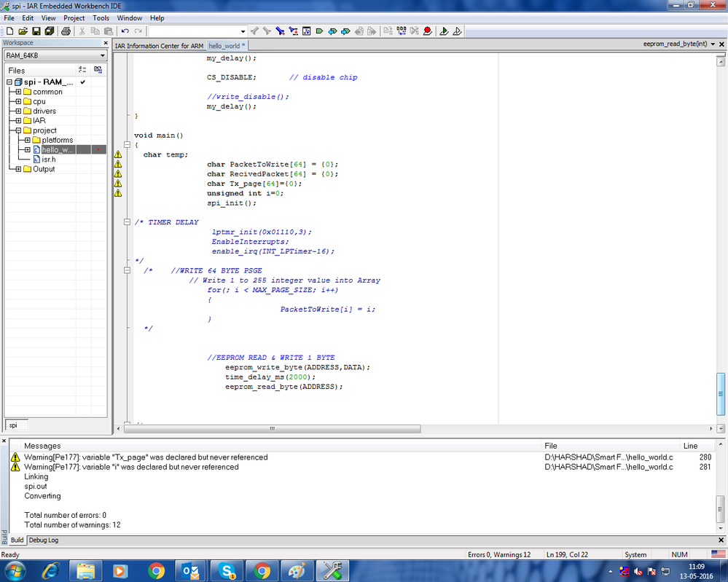728x582 pixels.
Task: Select the hello_world editor tab
Action: click(227, 46)
